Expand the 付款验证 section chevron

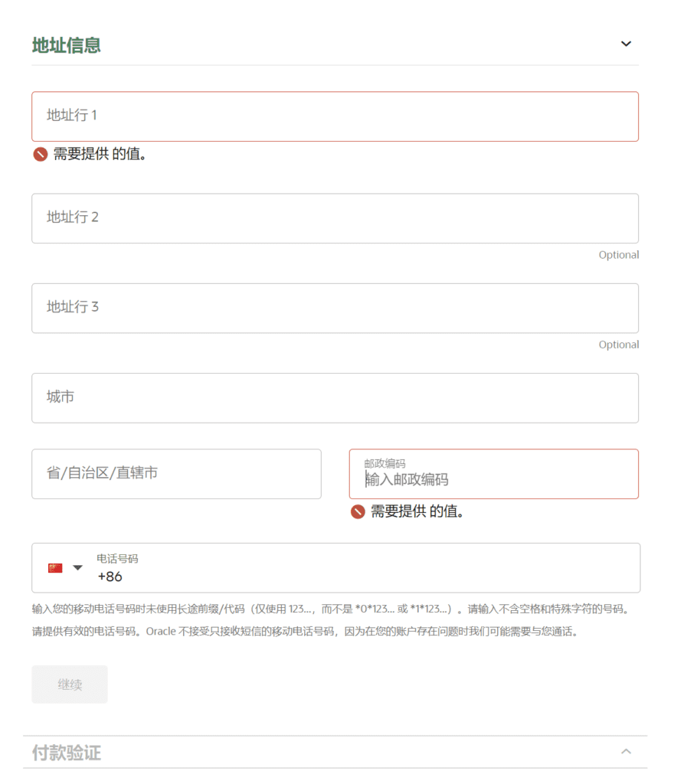pyautogui.click(x=626, y=752)
